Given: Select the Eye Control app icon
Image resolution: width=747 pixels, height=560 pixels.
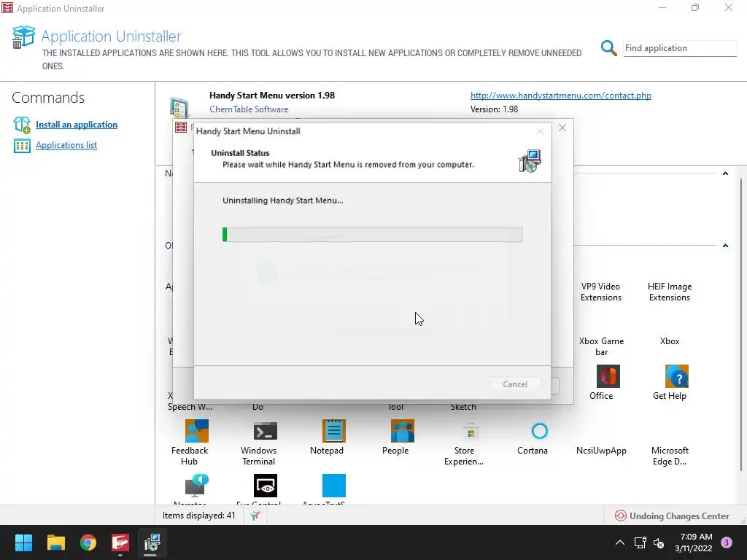Looking at the screenshot, I should click(265, 486).
